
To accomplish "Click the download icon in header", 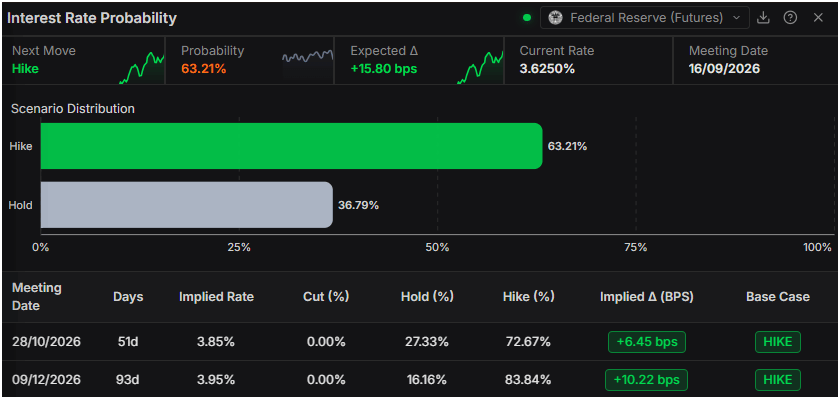I will click(763, 18).
